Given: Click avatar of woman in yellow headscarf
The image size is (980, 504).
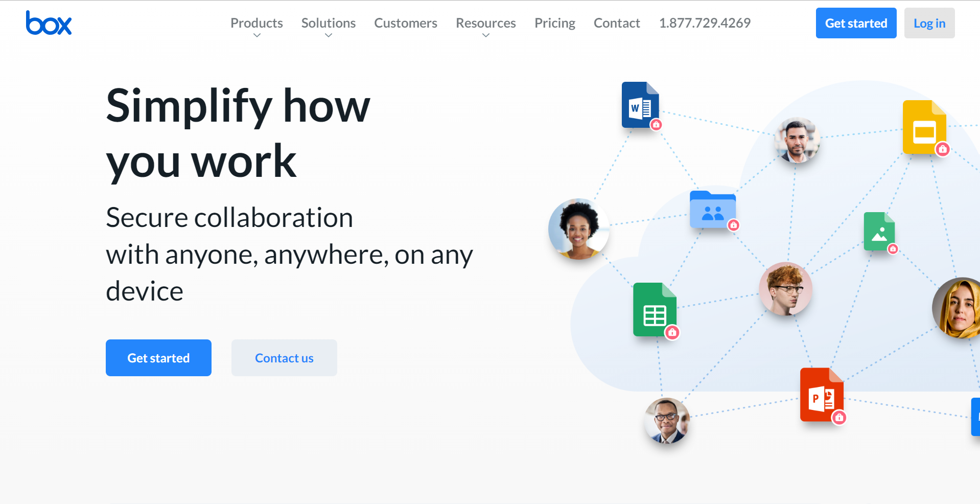Looking at the screenshot, I should 956,308.
